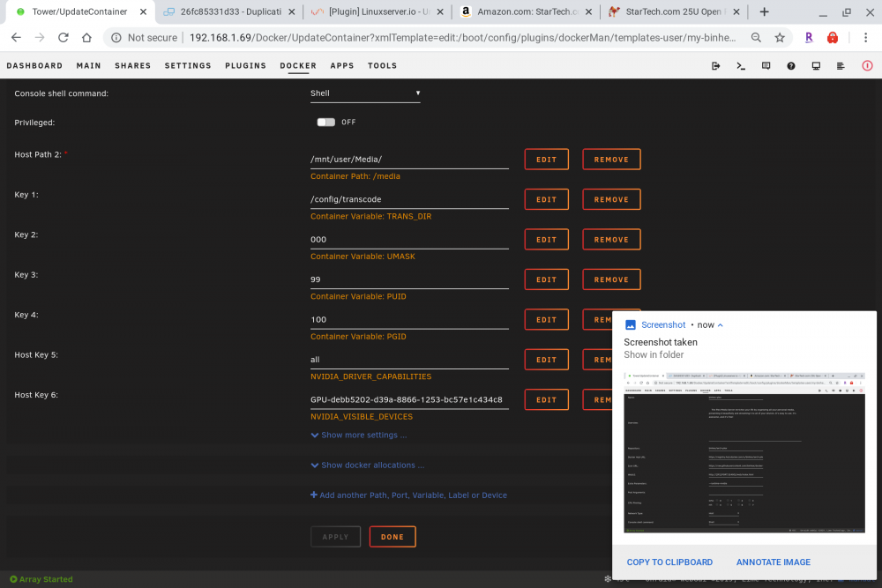Open a new tab with the plus icon
The width and height of the screenshot is (882, 588).
[764, 11]
